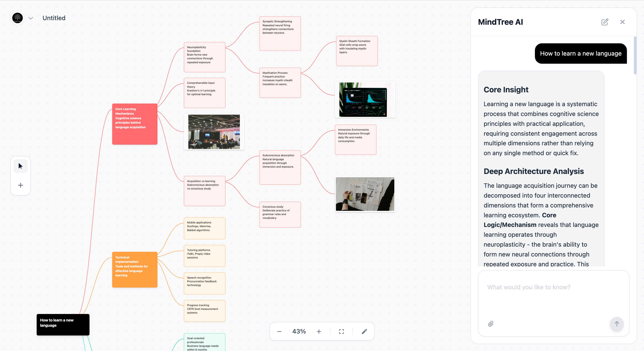Open the dashboard chart image thumbnail
The width and height of the screenshot is (644, 351).
(365, 100)
